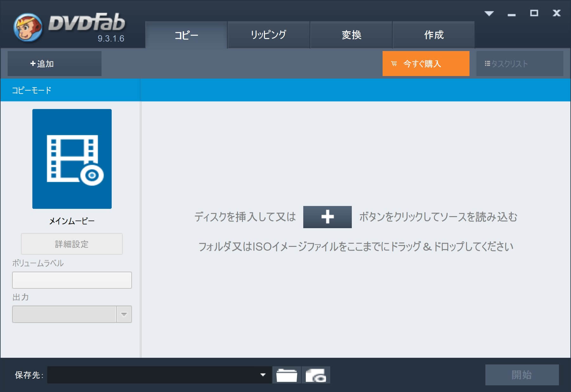
Task: Open the dropdown arrow menu in title bar
Action: 489,13
